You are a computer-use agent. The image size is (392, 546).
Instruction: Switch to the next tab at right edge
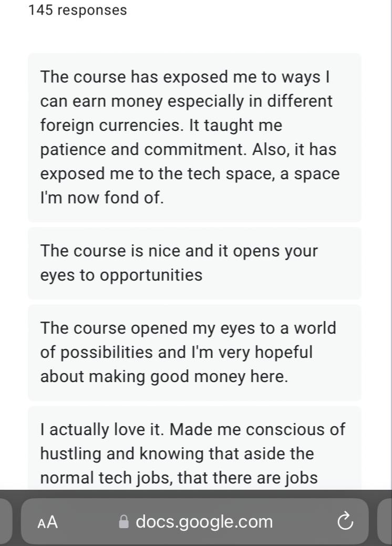point(384,521)
